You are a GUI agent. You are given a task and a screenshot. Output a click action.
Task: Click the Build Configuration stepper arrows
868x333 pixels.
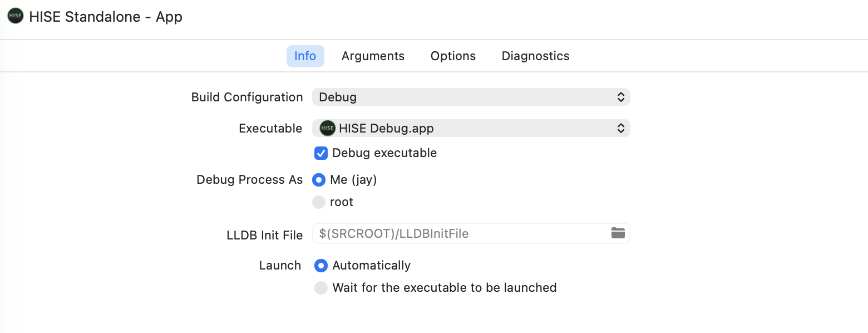point(620,97)
